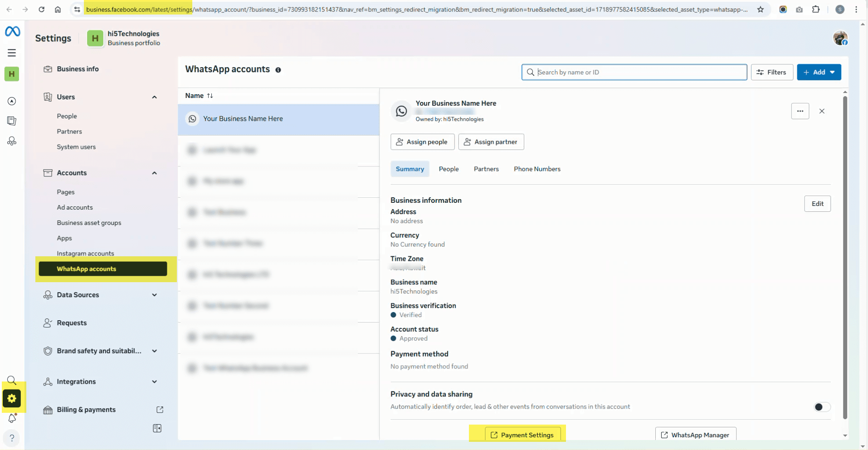
Task: Open the three-dot options menu for the account
Action: pyautogui.click(x=800, y=111)
